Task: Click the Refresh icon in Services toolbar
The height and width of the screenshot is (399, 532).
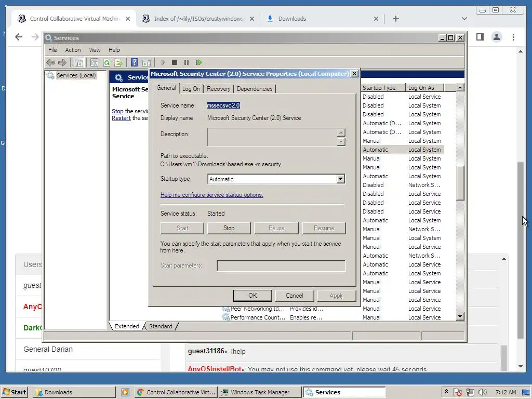Action: click(107, 62)
